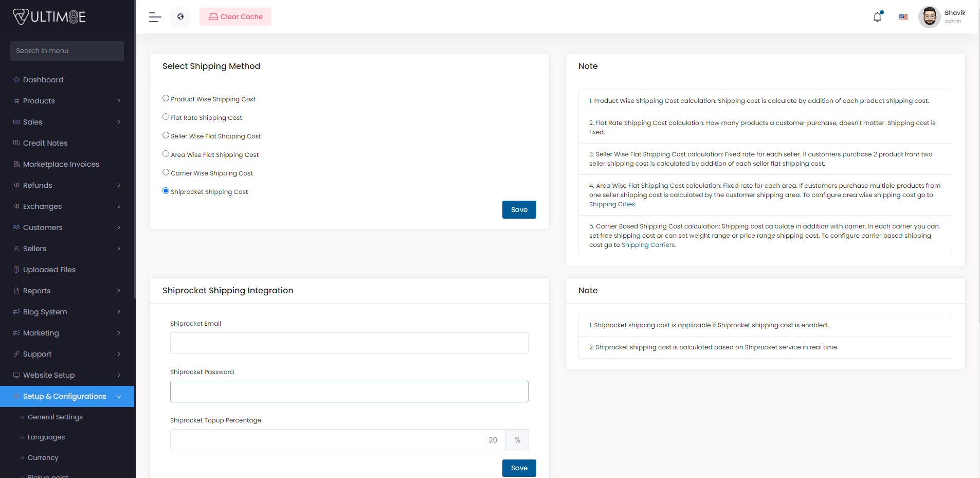Select Product Wise Shipping Cost radio button
This screenshot has width=980, height=478.
[166, 98]
